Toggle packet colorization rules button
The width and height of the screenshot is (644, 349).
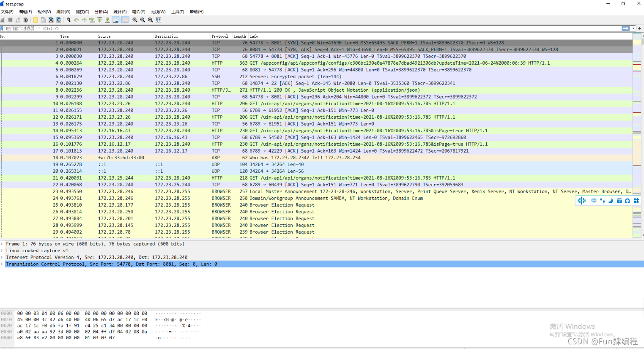[125, 20]
